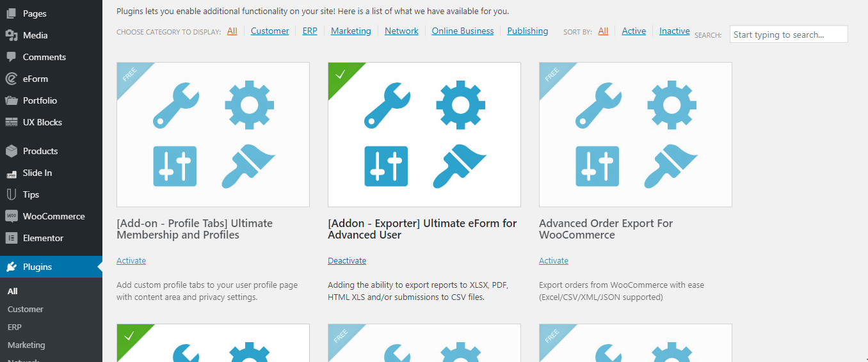
Task: Click the Plugins plug icon
Action: (x=11, y=267)
